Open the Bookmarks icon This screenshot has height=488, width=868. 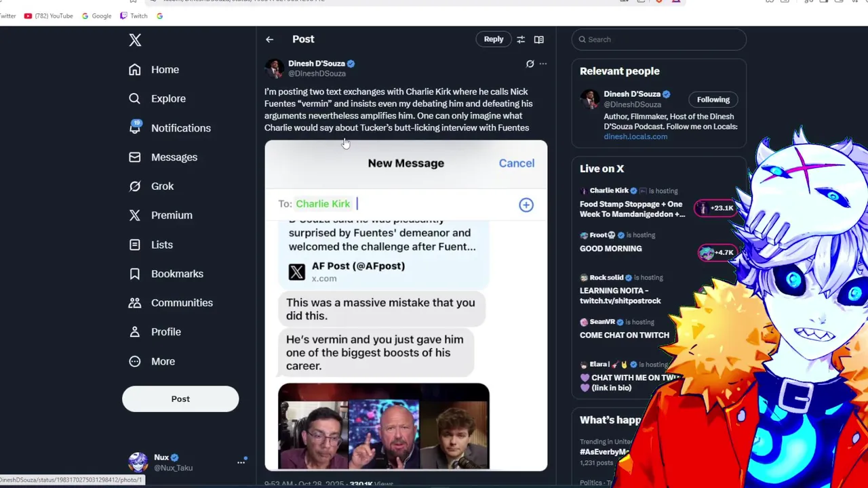click(135, 274)
